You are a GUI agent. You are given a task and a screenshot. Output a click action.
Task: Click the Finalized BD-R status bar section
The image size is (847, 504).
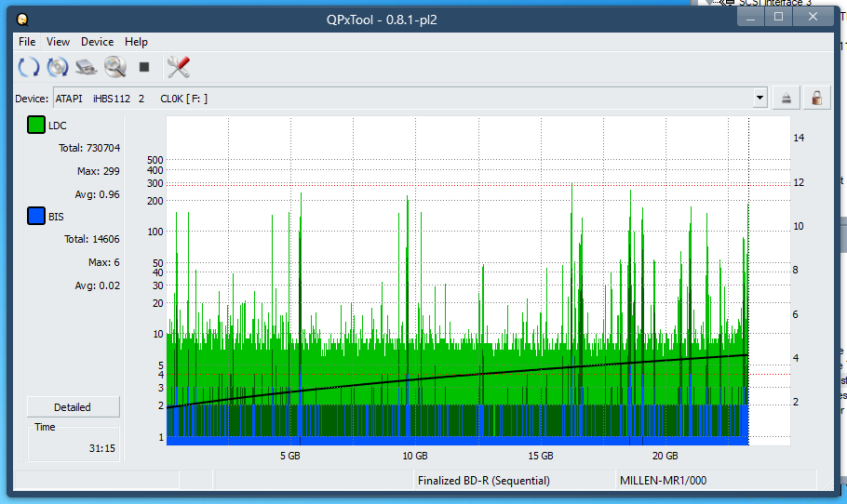(x=484, y=481)
